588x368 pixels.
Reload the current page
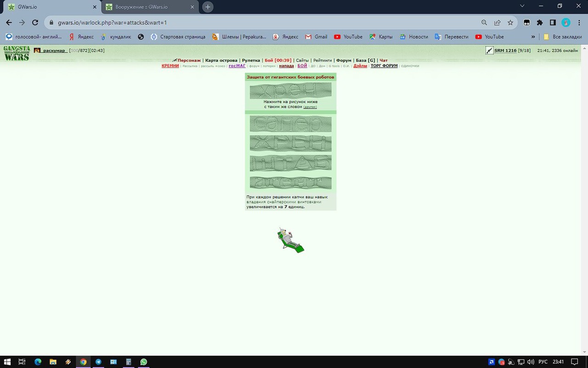tap(35, 23)
